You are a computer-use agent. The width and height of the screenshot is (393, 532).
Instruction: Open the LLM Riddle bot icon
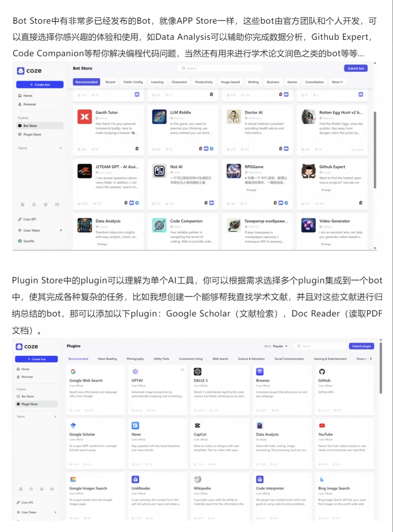click(159, 117)
